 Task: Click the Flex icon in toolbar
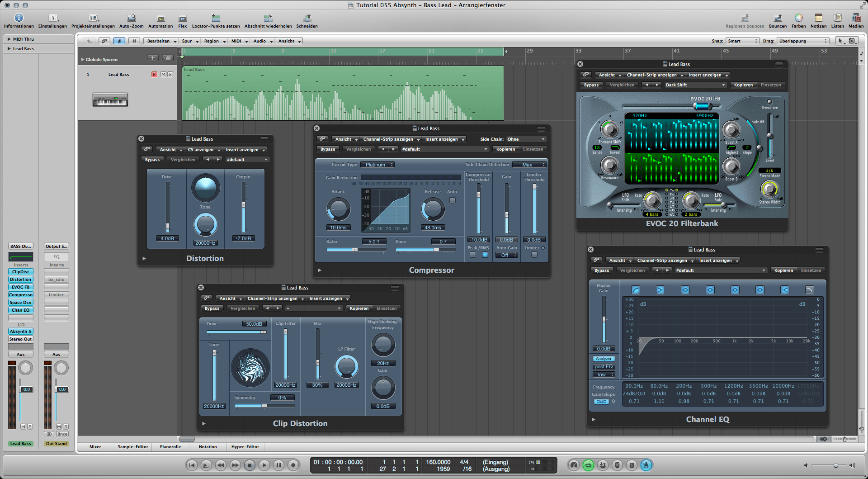(x=182, y=19)
